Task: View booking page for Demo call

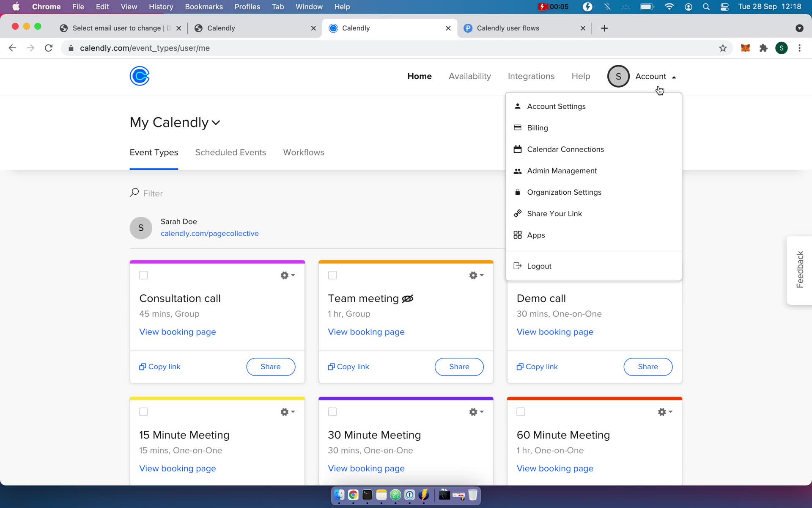Action: tap(555, 332)
